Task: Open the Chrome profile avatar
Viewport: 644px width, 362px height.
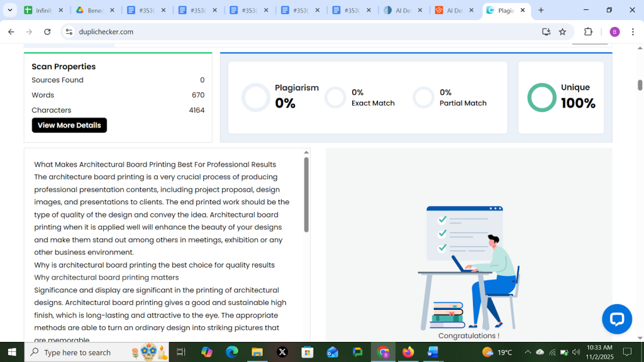Action: click(614, 32)
